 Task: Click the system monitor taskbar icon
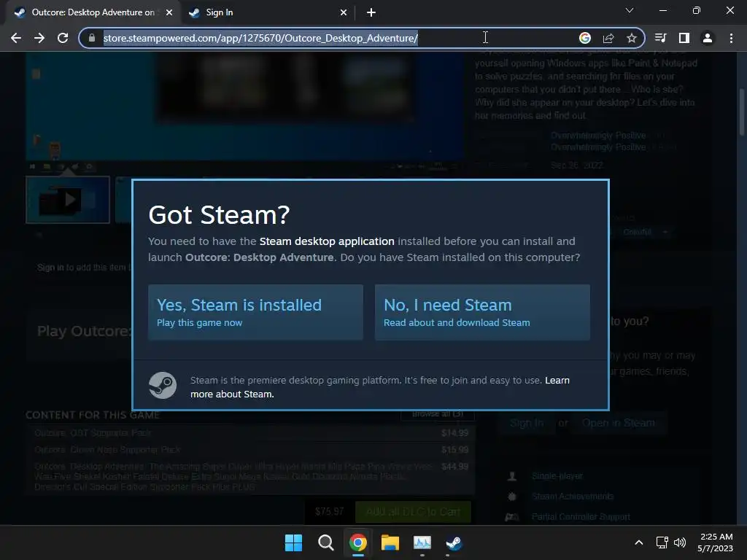pos(422,542)
